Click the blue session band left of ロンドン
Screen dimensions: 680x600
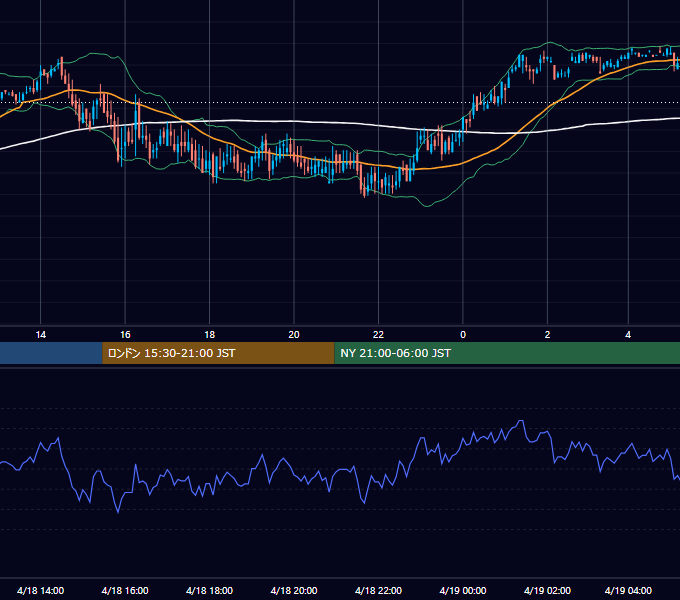(x=51, y=353)
